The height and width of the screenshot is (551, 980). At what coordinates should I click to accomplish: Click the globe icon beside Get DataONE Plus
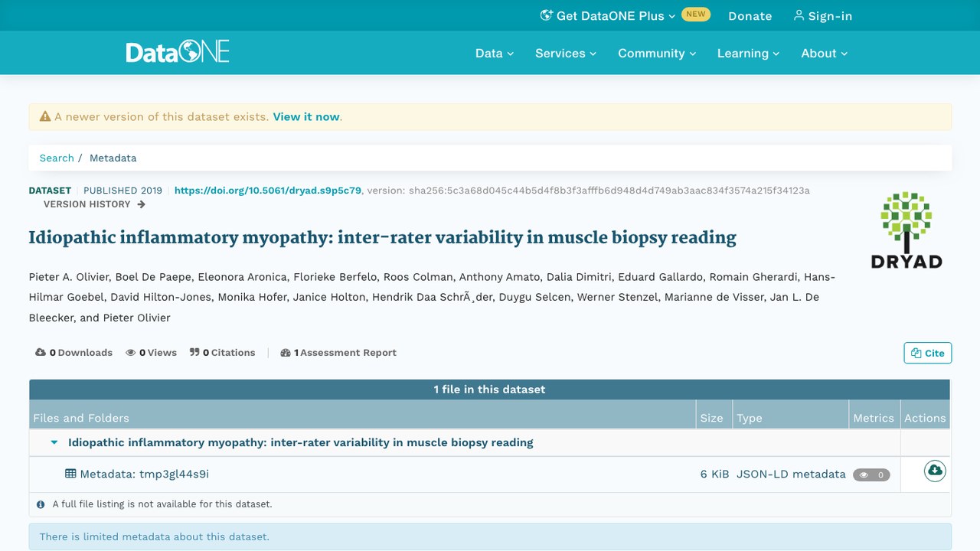tap(546, 15)
